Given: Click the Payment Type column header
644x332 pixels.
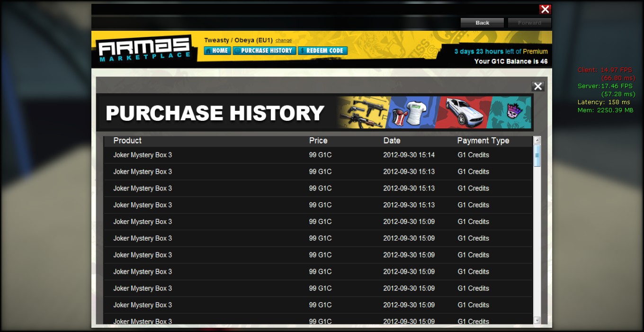Looking at the screenshot, I should point(483,141).
